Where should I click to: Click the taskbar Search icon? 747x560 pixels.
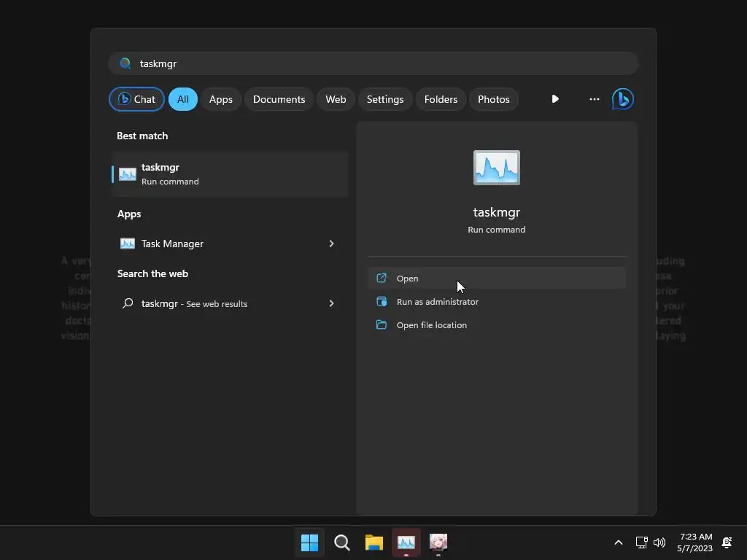coord(342,542)
